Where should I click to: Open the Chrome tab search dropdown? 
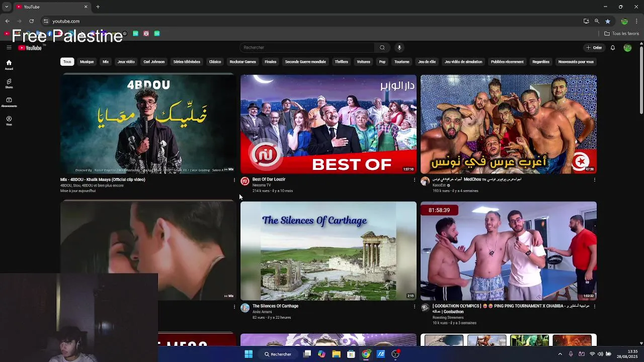[x=7, y=7]
